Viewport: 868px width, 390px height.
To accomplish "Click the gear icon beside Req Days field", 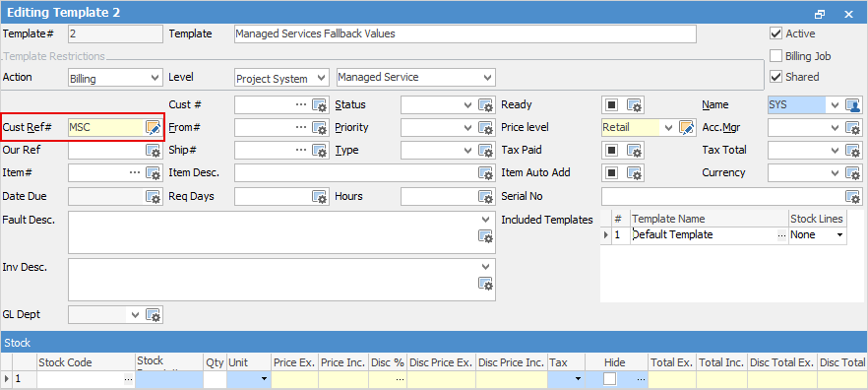I will 320,197.
